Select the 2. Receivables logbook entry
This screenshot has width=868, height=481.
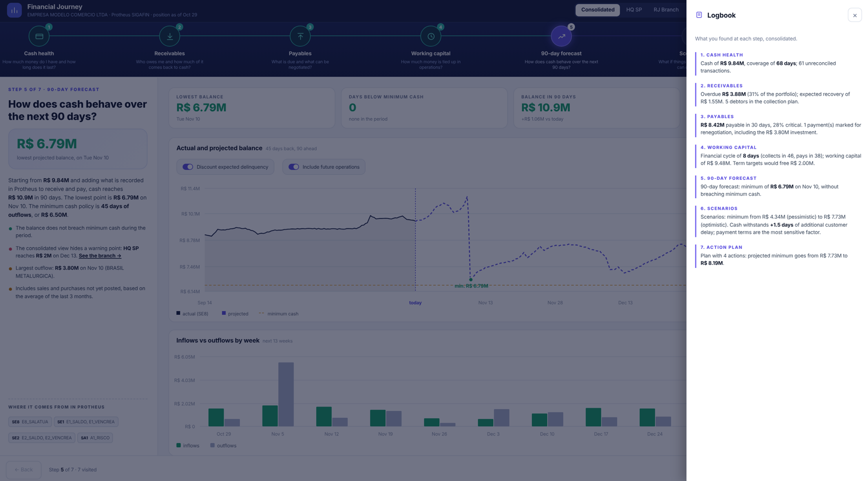(778, 94)
